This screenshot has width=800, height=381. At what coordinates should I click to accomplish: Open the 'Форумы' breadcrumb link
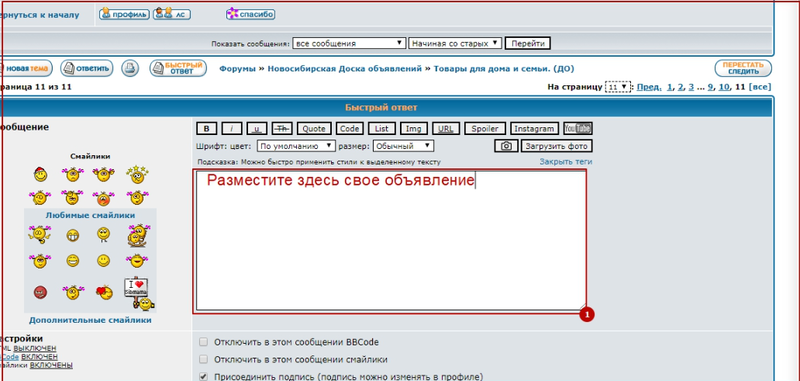[237, 69]
